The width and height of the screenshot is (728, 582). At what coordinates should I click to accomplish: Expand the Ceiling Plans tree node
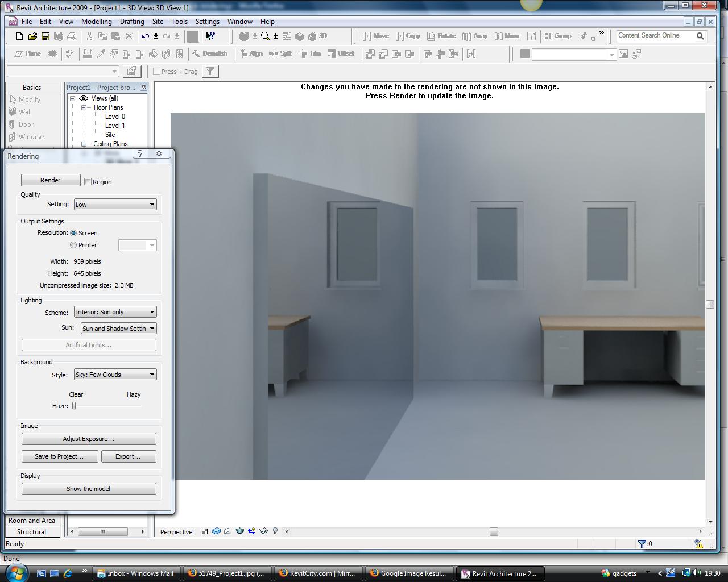[84, 144]
